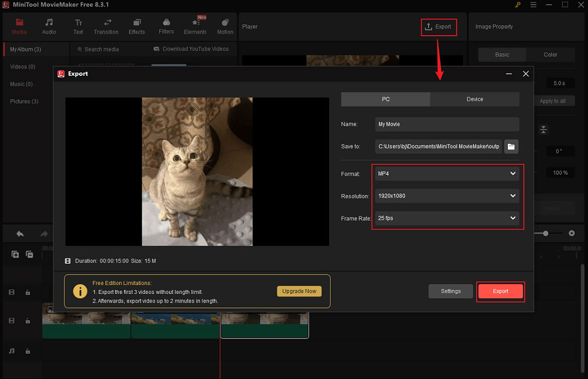This screenshot has width=588, height=379.
Task: Open the Motion effects panel
Action: 225,26
